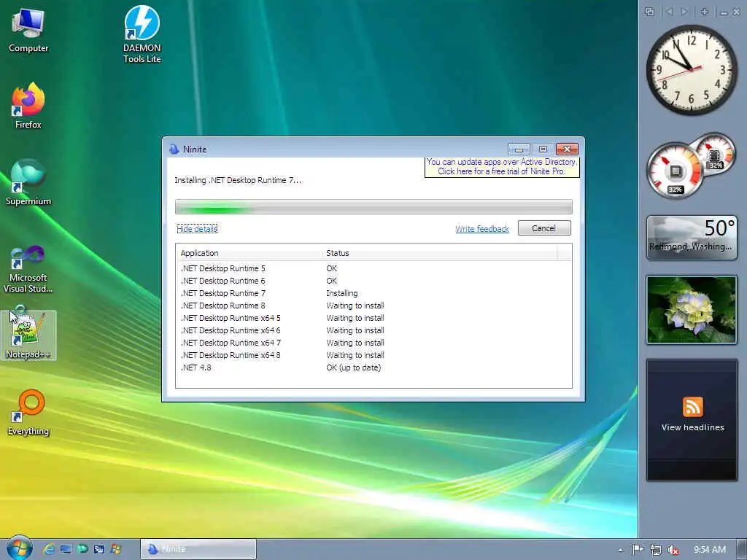This screenshot has height=560, width=747.
Task: Click the muted volume tray icon
Action: point(673,550)
